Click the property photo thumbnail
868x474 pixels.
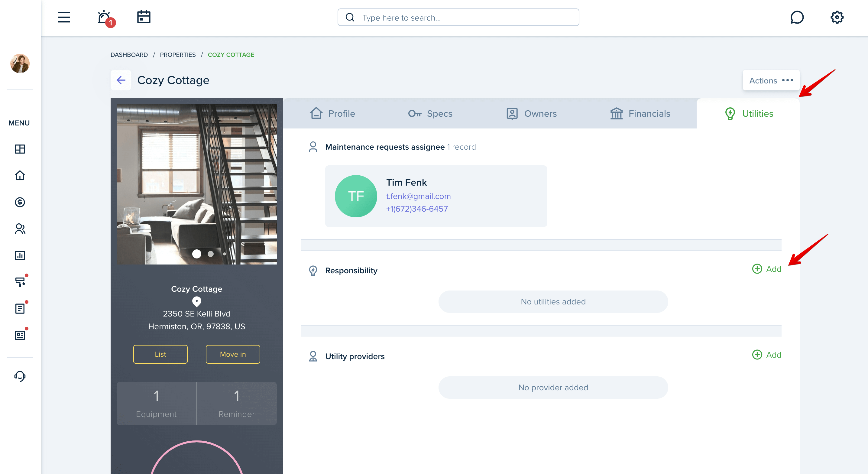point(196,184)
